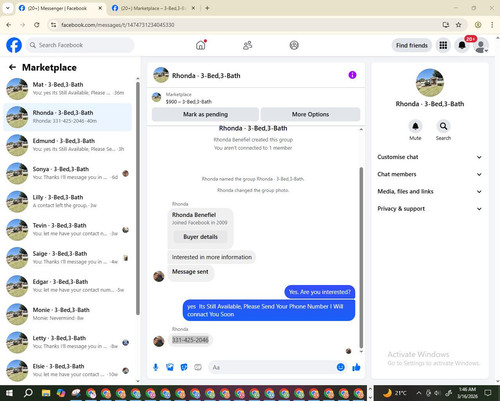Click the browser address bar URL

point(118,25)
